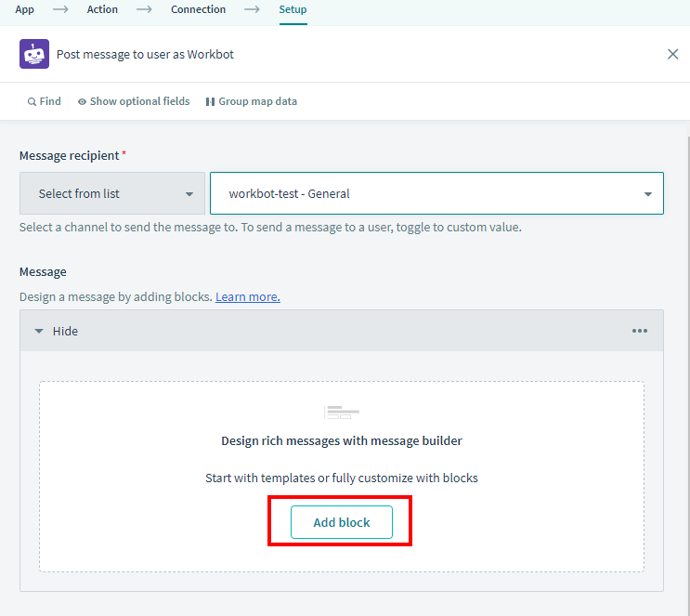690x616 pixels.
Task: Click Show optional fields label
Action: (x=140, y=101)
